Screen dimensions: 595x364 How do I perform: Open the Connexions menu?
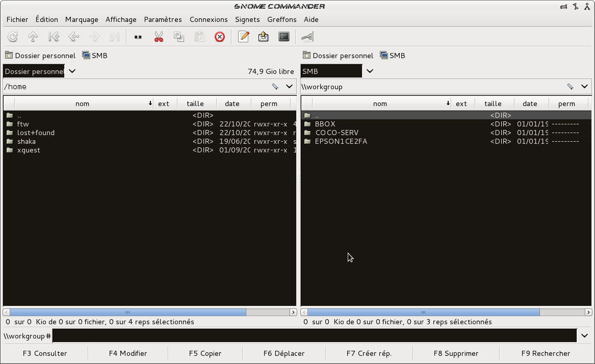(x=209, y=19)
